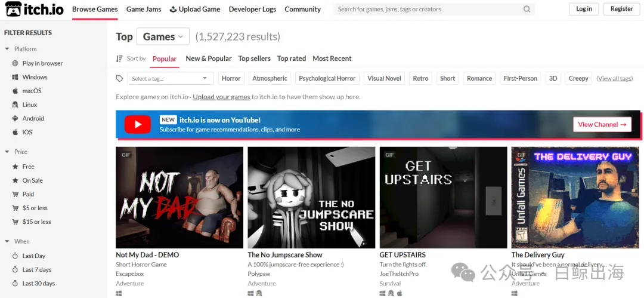Click Linux platform icon under No Jumpscare Show
Screen dimensions: 644x298
pyautogui.click(x=259, y=293)
